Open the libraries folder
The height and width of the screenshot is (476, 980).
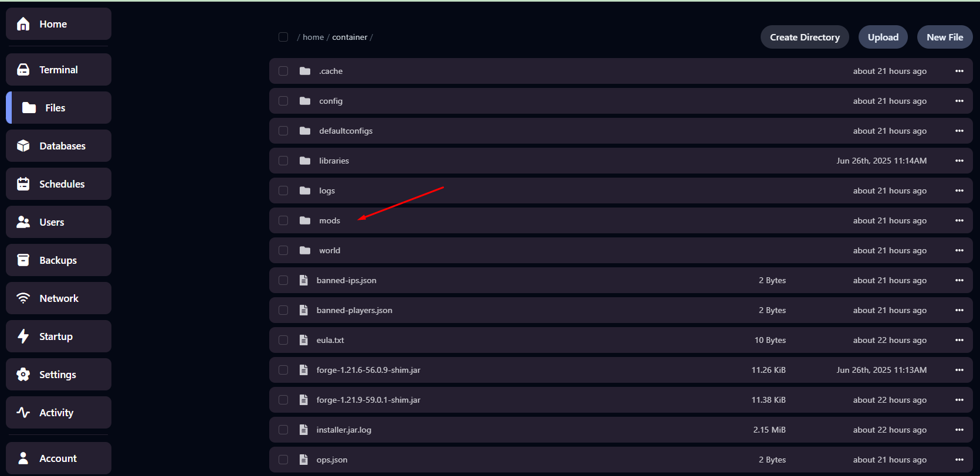pyautogui.click(x=334, y=161)
